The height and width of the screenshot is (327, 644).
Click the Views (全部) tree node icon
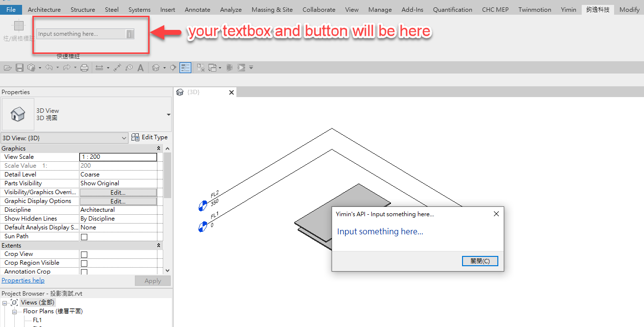coord(14,302)
